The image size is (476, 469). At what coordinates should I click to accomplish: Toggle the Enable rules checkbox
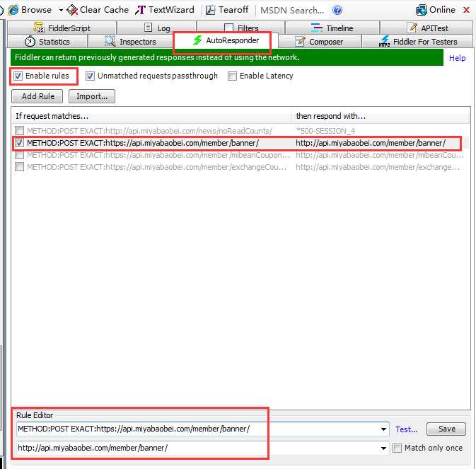(18, 76)
